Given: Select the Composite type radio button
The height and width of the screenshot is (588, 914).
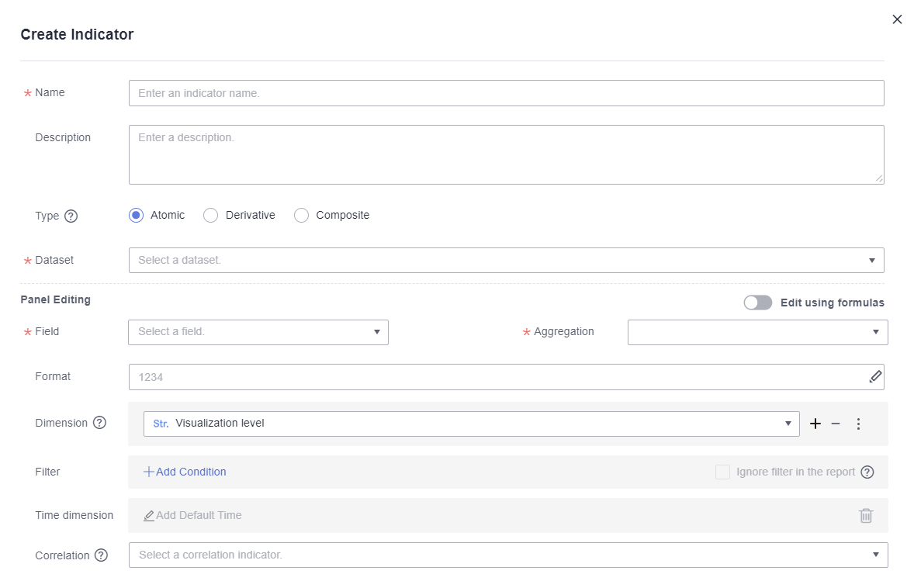Looking at the screenshot, I should point(302,216).
